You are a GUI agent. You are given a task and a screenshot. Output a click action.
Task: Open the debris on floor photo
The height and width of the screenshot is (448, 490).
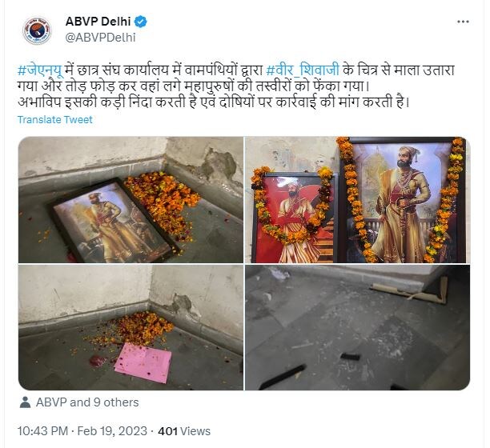click(358, 327)
